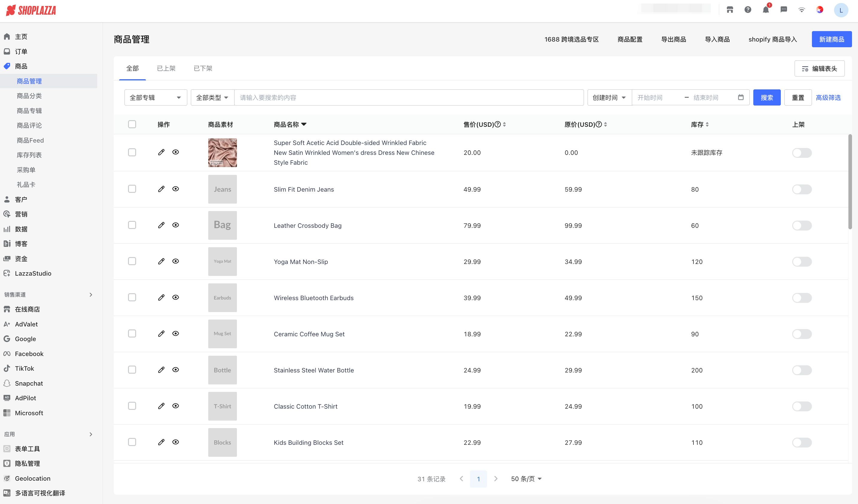Edit the Ceramic Coffee Mug Set product
The height and width of the screenshot is (504, 858).
coord(161,334)
